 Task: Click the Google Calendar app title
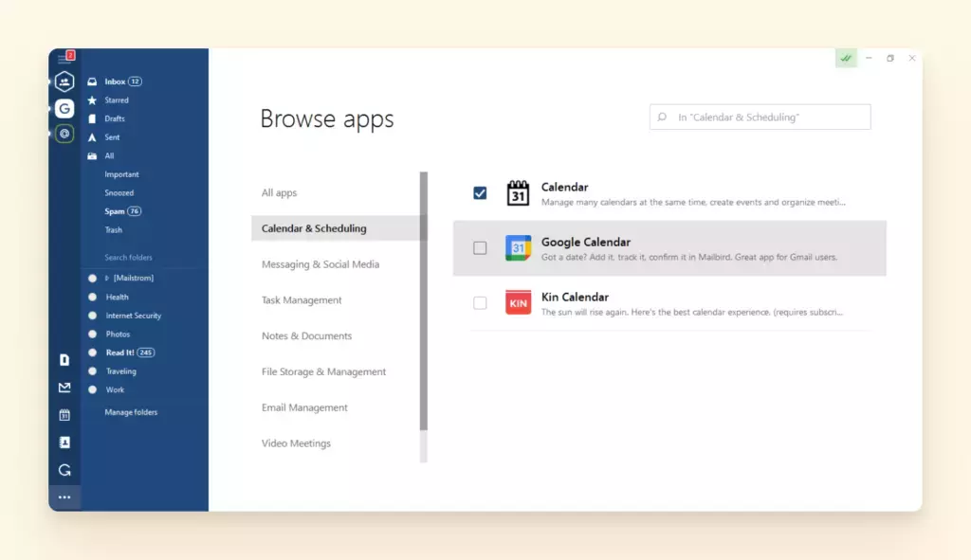tap(586, 242)
